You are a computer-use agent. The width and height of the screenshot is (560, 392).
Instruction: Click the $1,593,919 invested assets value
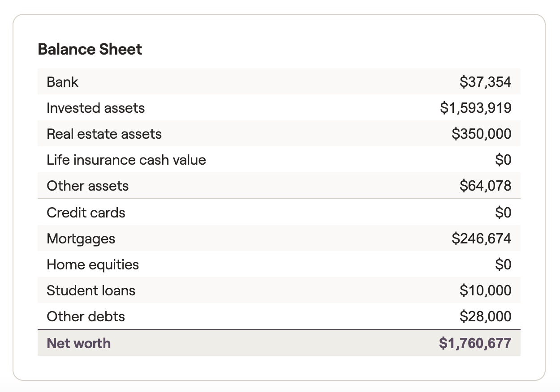(476, 108)
